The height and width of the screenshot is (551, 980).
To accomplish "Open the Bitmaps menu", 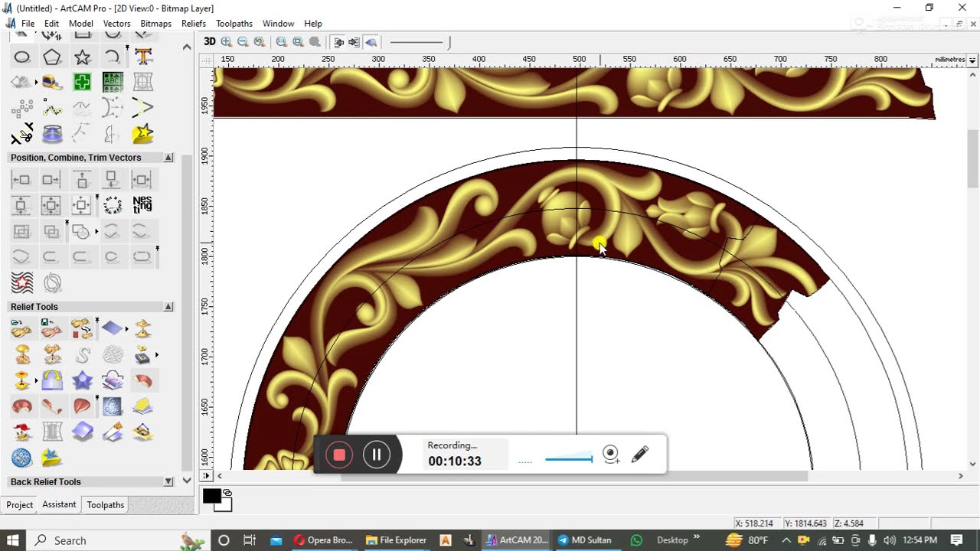I will pyautogui.click(x=155, y=24).
